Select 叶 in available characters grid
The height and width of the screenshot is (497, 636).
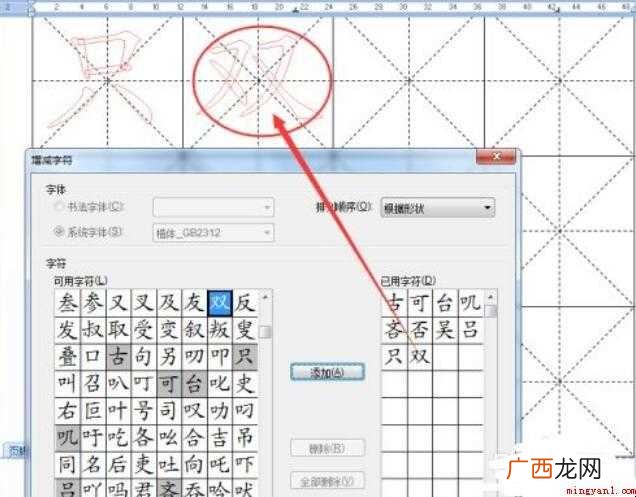point(118,411)
